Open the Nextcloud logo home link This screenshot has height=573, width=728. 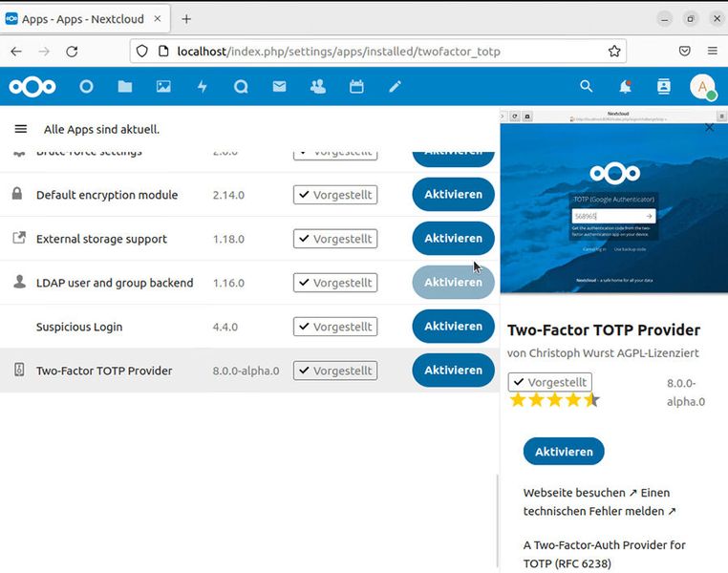[32, 87]
